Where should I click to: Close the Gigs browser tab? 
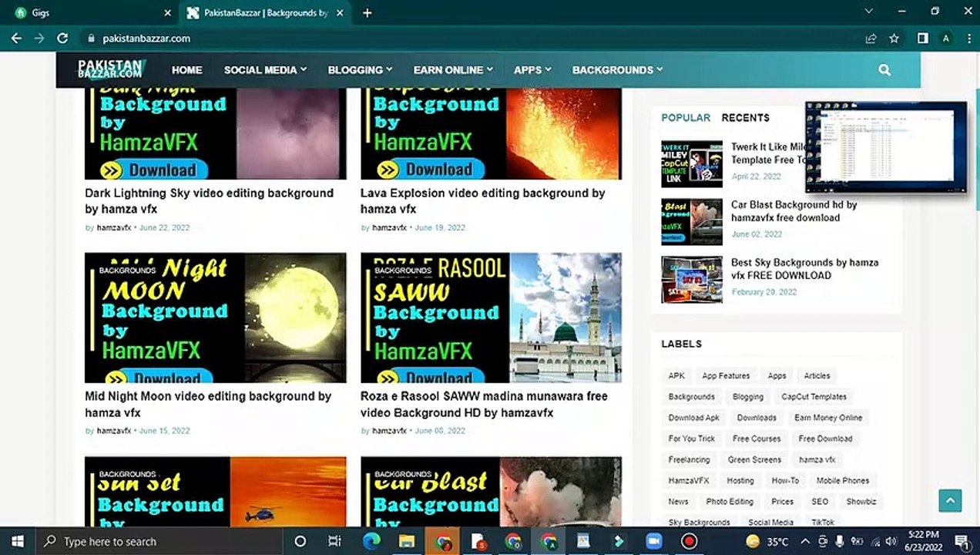click(x=168, y=12)
